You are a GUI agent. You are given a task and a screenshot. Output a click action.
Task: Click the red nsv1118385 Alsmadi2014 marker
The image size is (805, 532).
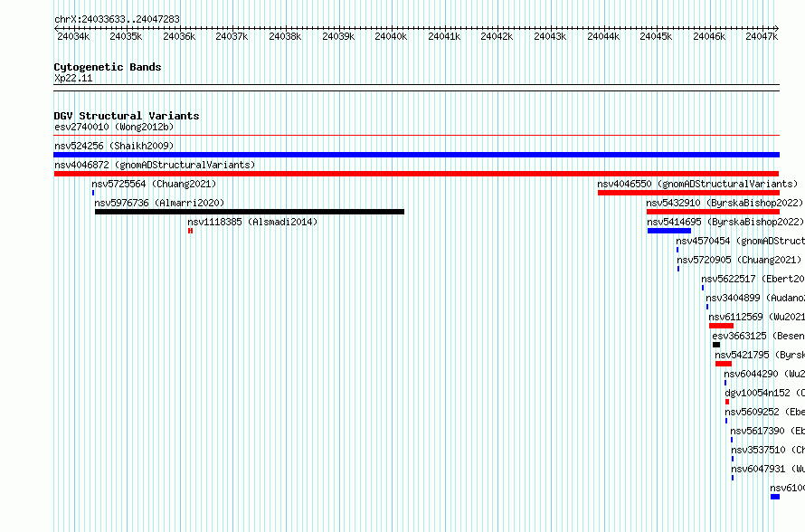pos(191,231)
